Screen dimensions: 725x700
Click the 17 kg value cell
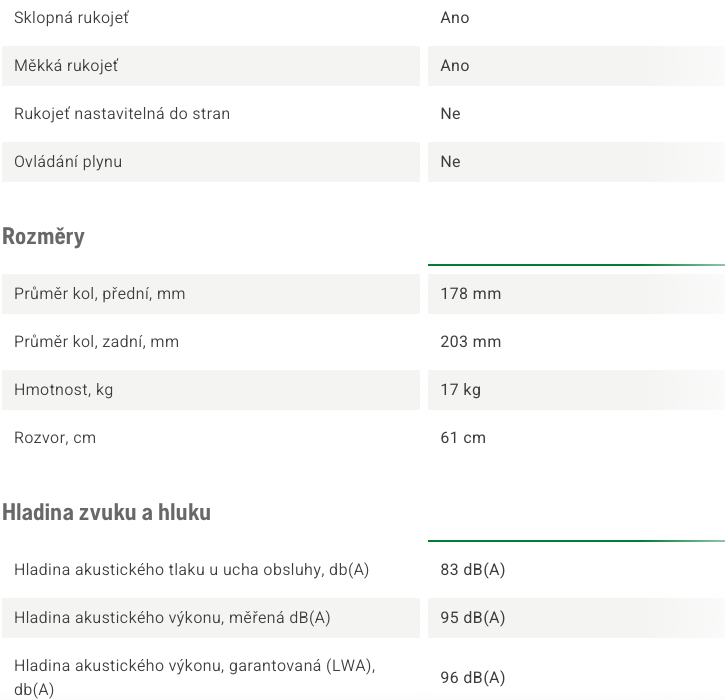(x=576, y=390)
